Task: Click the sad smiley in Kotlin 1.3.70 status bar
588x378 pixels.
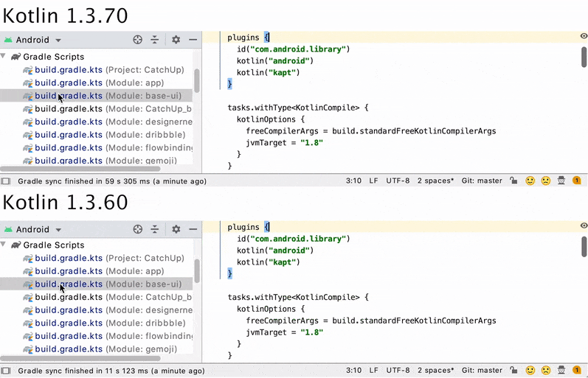Action: [546, 181]
